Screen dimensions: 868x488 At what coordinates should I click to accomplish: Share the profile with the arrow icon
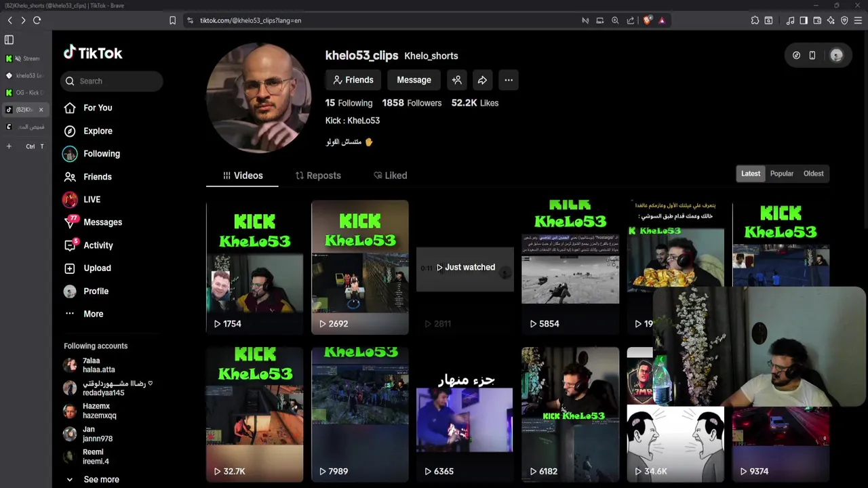(x=482, y=80)
